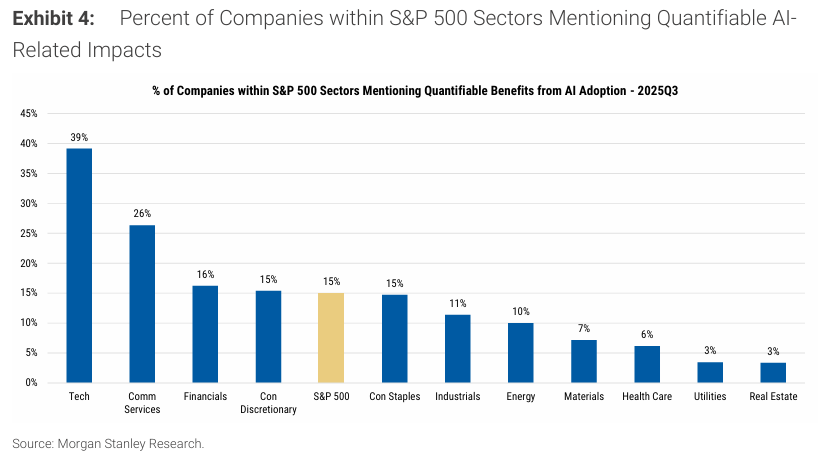Select the Comm Services bar
819x468 pixels.
(x=142, y=303)
